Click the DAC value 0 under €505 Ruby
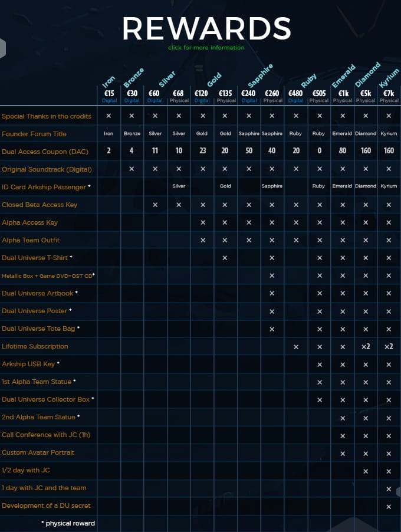This screenshot has height=532, width=401. pos(319,151)
